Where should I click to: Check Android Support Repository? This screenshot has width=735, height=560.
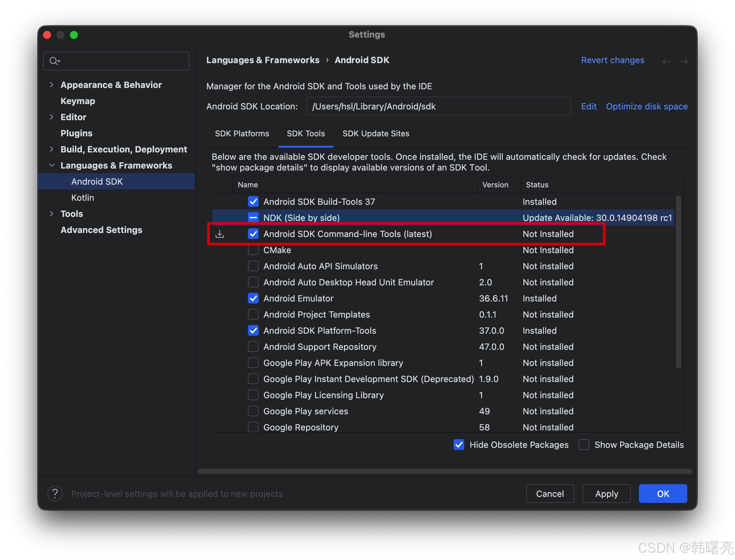coord(253,346)
